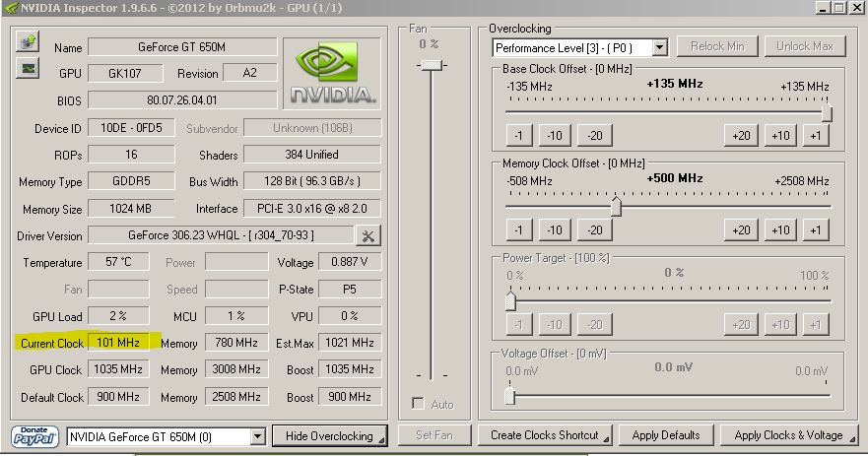Click the Bus Width value 128 Bit

pos(312,181)
